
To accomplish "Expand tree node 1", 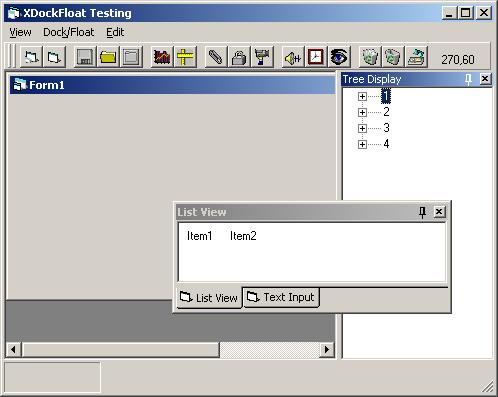I will coord(362,96).
